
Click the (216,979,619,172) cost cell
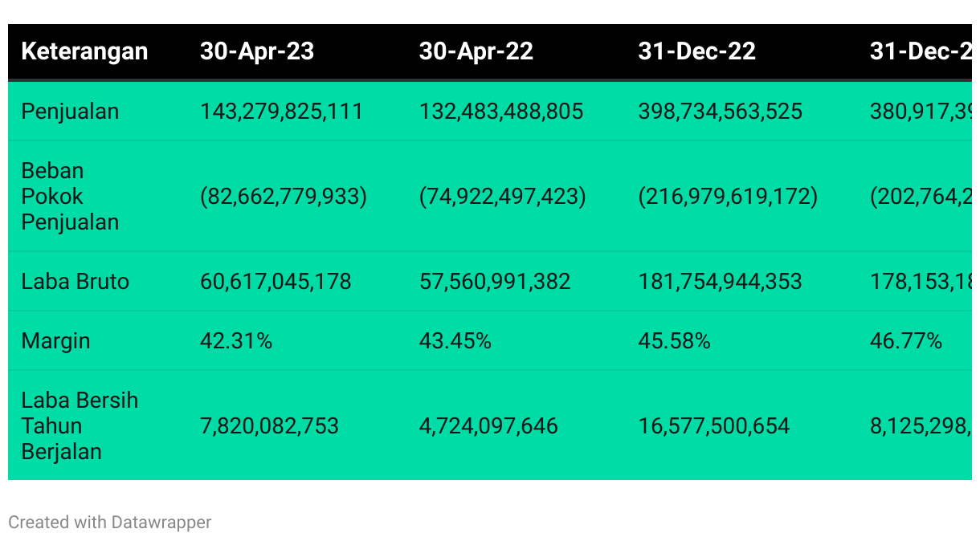(729, 197)
